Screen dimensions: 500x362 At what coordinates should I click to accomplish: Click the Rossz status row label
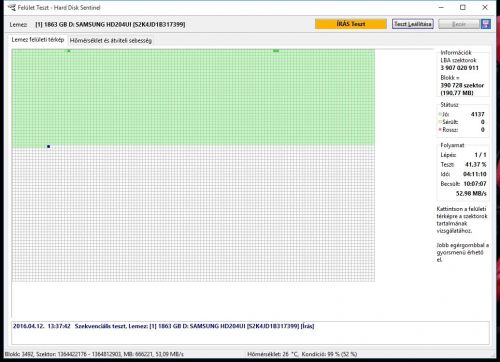pos(450,130)
